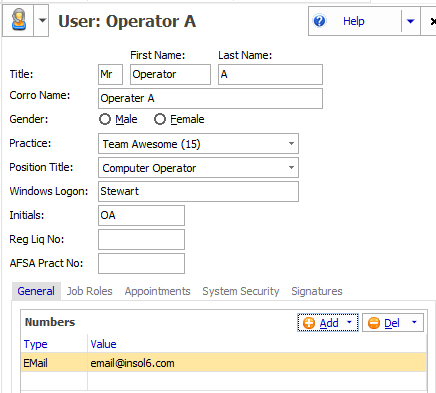This screenshot has width=436, height=393.
Task: Open the Signatures tab
Action: pos(317,291)
